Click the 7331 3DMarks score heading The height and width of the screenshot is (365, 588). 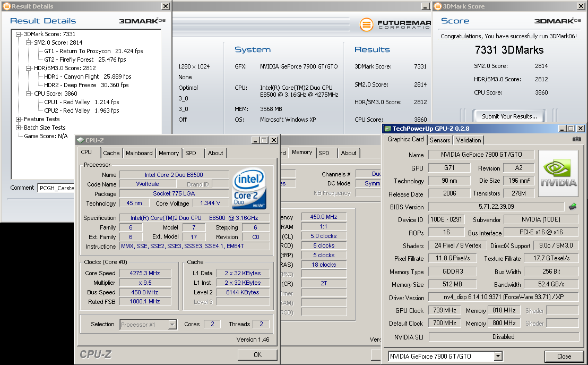tap(509, 50)
